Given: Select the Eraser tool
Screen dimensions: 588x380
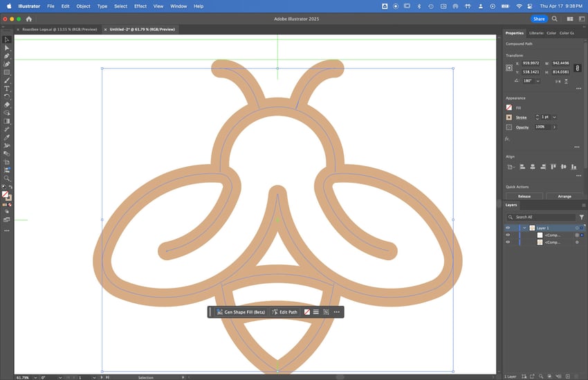Looking at the screenshot, I should 7,105.
